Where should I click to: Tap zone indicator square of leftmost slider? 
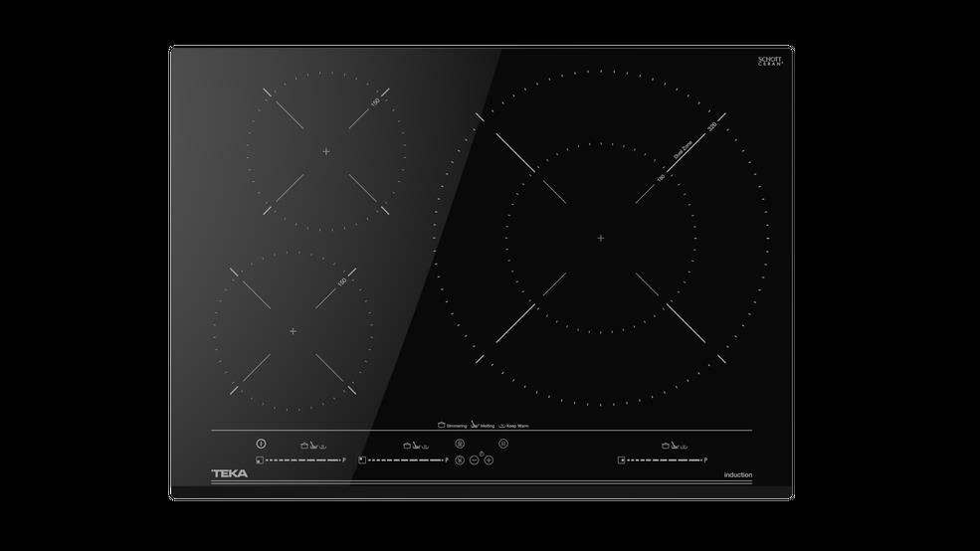click(259, 460)
